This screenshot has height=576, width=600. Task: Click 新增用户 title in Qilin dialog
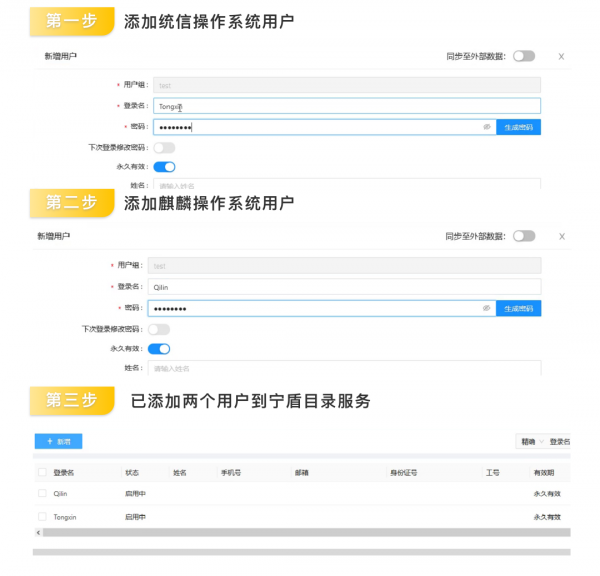(x=54, y=236)
